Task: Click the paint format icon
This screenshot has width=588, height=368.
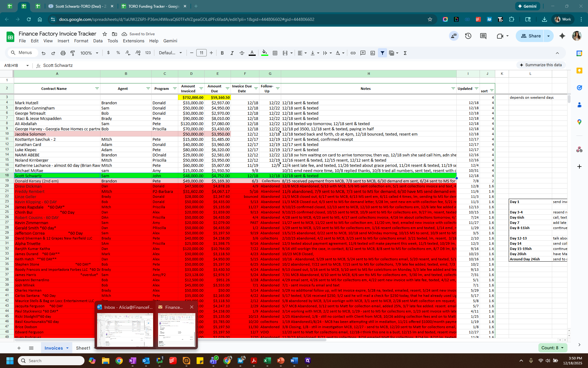Action: pyautogui.click(x=73, y=53)
